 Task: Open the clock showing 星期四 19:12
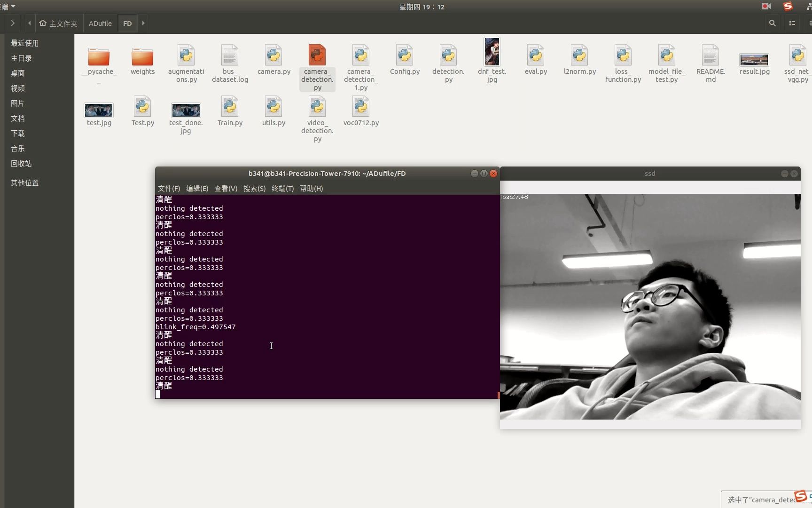[x=422, y=7]
